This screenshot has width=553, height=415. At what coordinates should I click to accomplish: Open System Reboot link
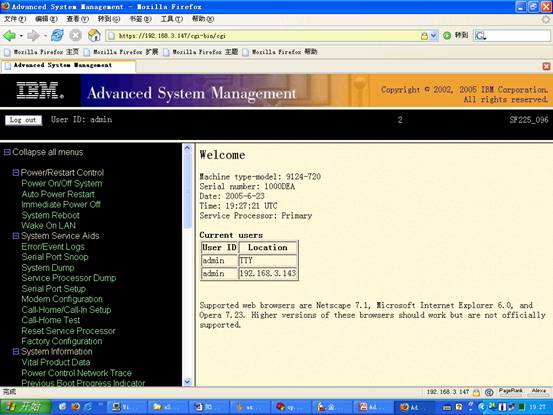[x=50, y=215]
